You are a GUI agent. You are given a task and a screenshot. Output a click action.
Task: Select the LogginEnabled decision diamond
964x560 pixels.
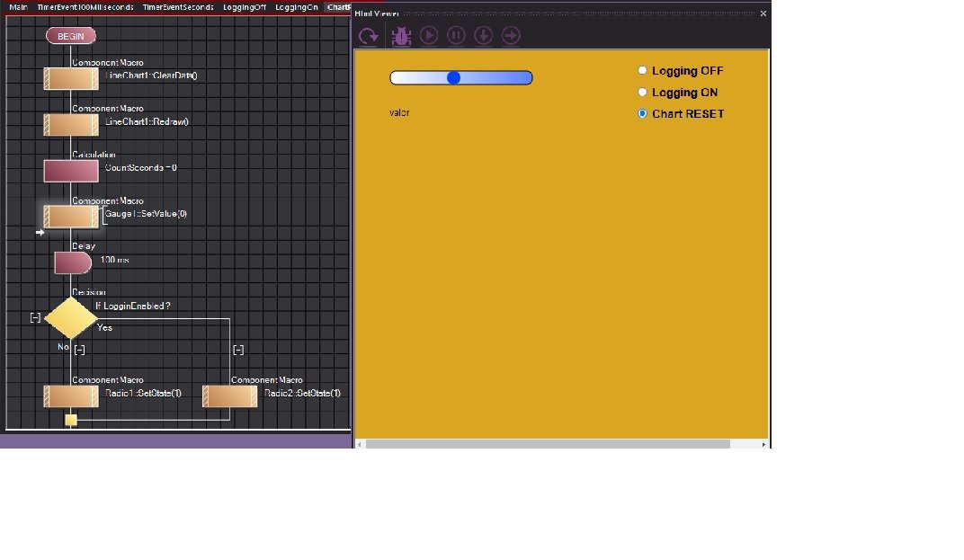click(x=71, y=318)
